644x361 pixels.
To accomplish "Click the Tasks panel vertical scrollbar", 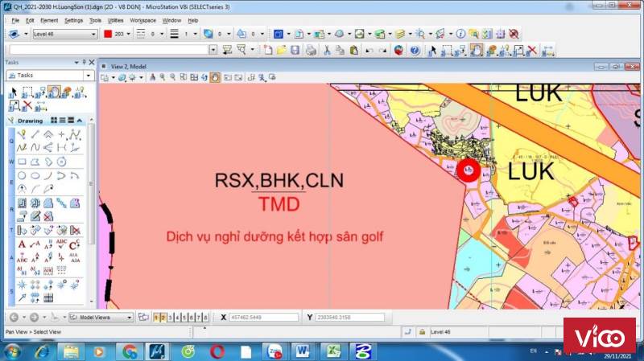I will tap(92, 211).
